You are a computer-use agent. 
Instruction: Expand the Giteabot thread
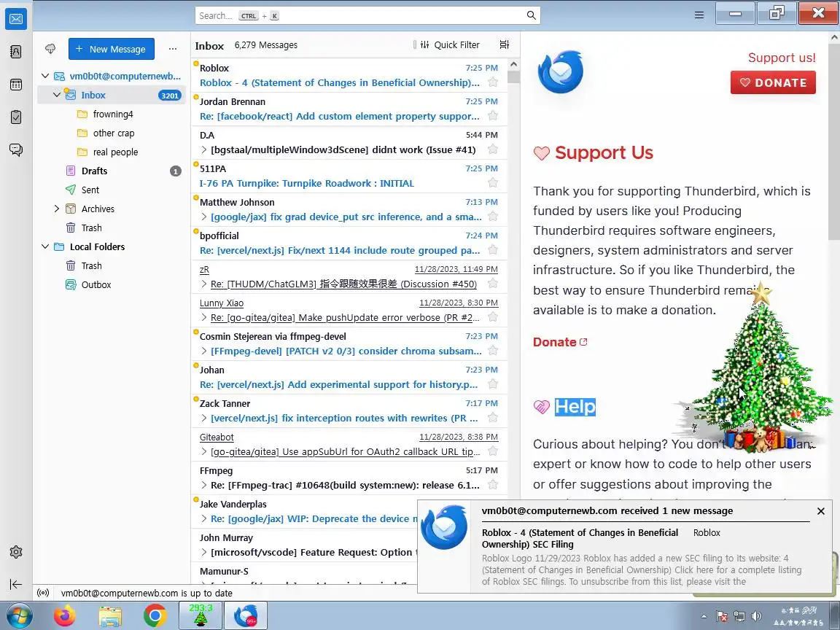[x=203, y=451]
